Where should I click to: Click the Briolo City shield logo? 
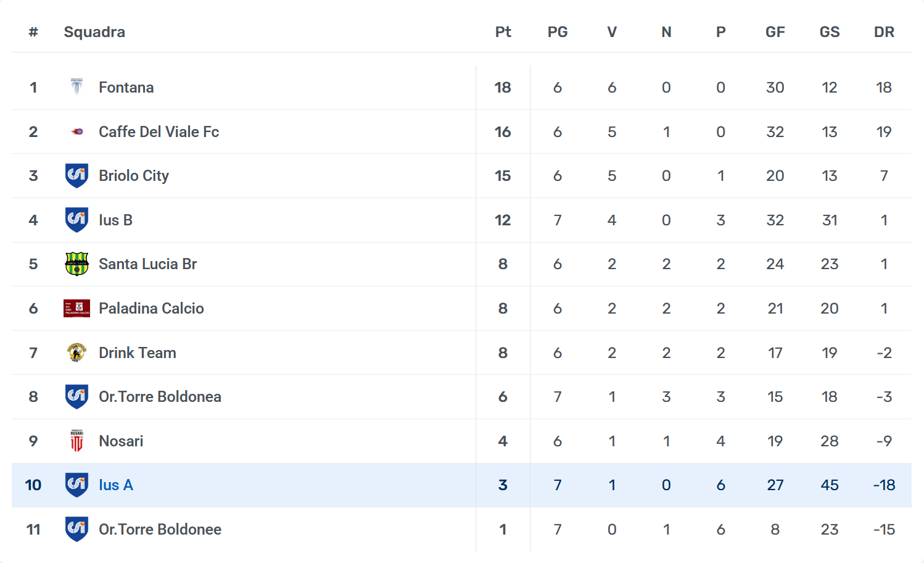[x=76, y=176]
